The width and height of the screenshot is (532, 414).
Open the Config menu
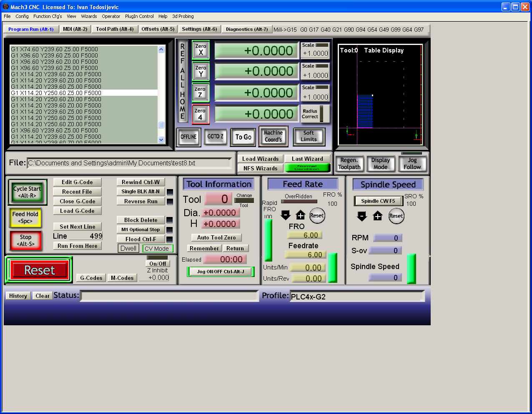pyautogui.click(x=22, y=16)
